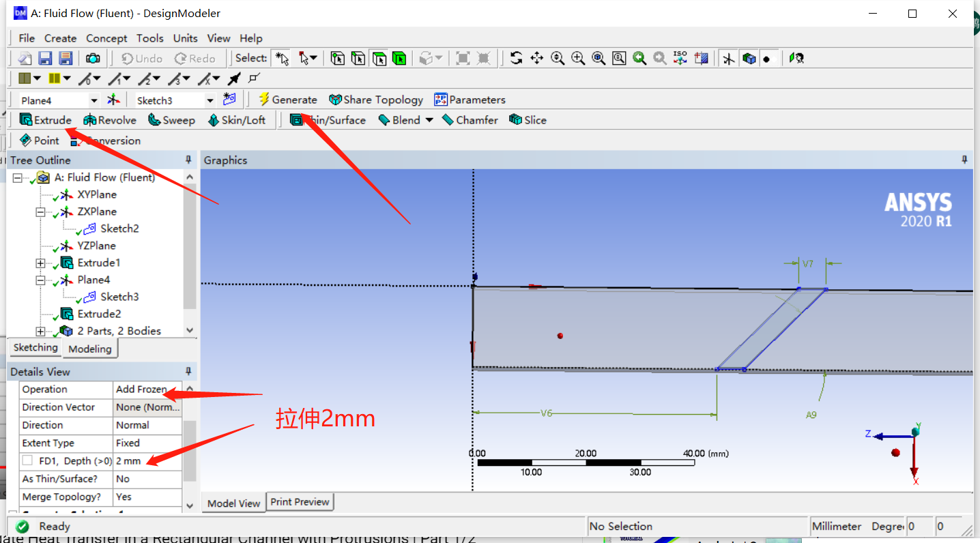Click the Share Topology button
980x543 pixels.
376,100
